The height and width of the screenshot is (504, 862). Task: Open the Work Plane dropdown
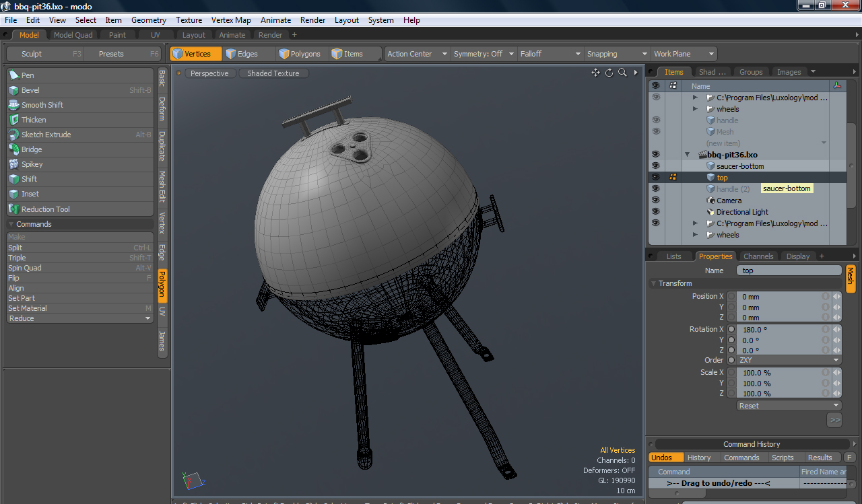pos(684,54)
